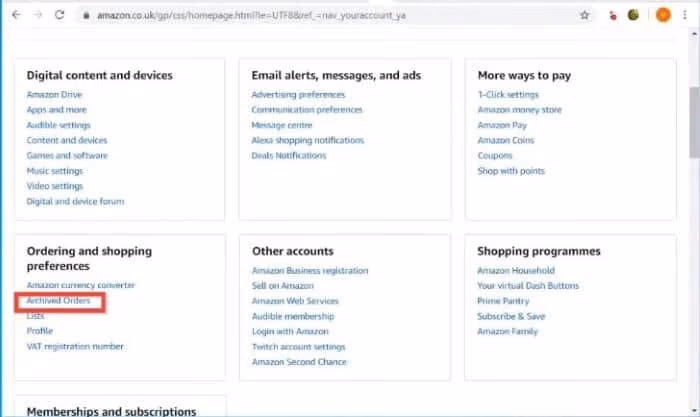Open Sell on Amazon link
Image resolution: width=700 pixels, height=417 pixels.
[283, 286]
